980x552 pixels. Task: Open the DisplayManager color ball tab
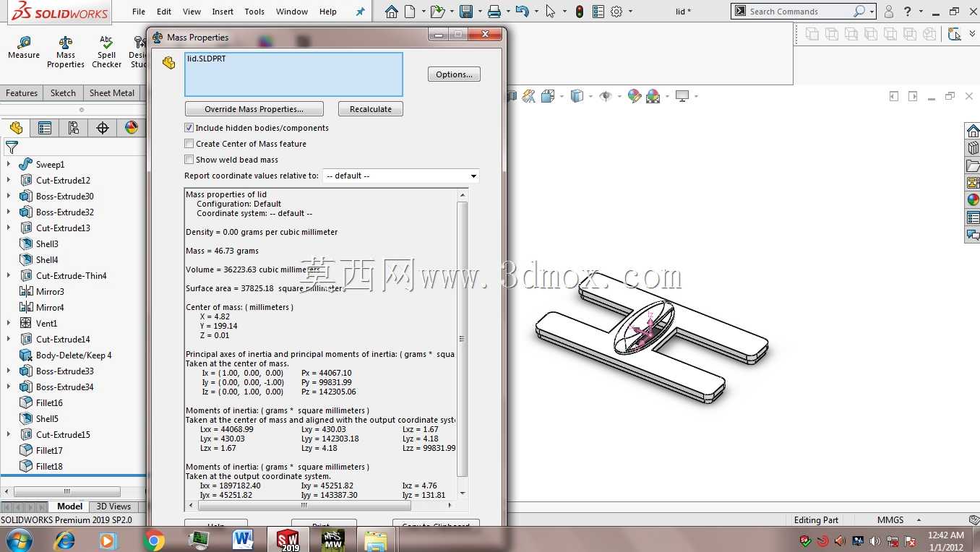click(131, 128)
